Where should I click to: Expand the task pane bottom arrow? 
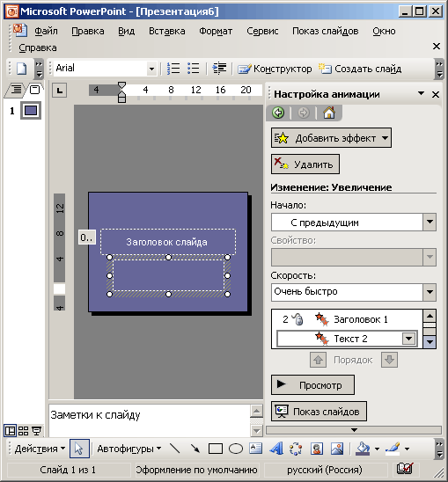[x=354, y=430]
